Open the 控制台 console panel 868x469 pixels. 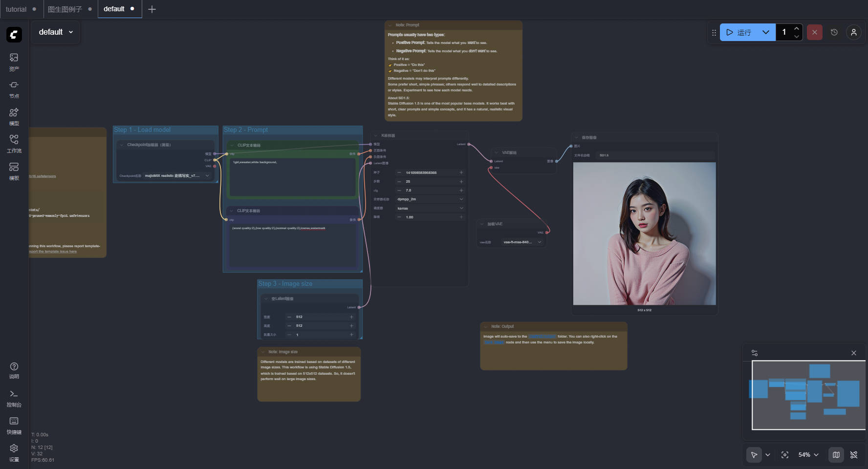click(x=14, y=398)
